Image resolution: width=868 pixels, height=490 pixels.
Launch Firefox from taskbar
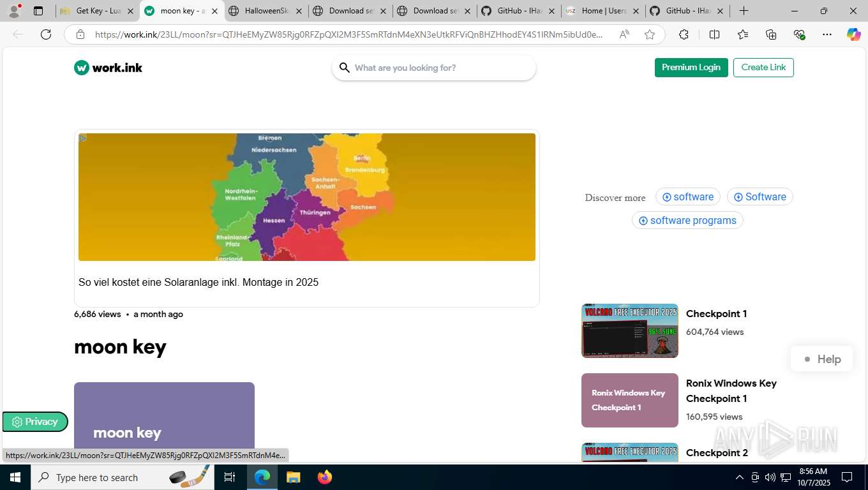tap(324, 477)
